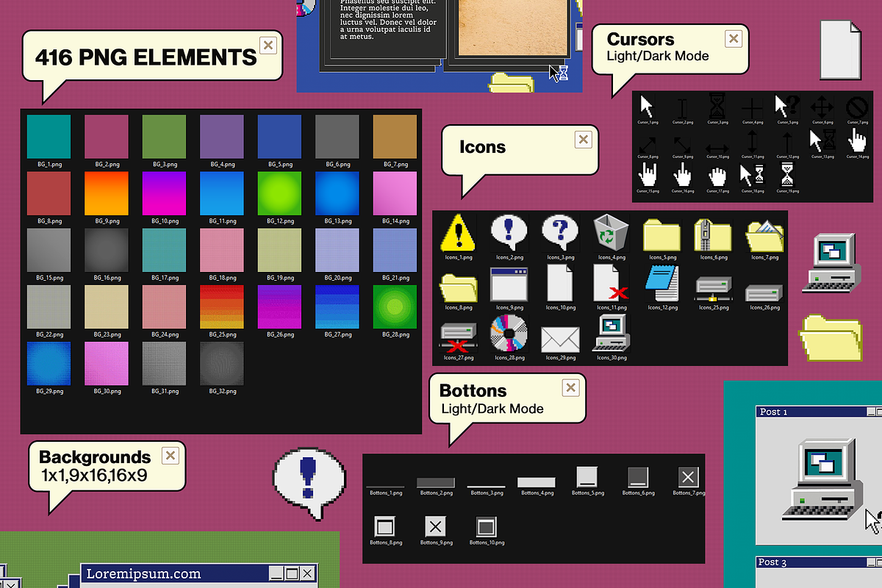Dismiss the Cursors callout with its X
Screen dimensions: 882x588
[733, 39]
